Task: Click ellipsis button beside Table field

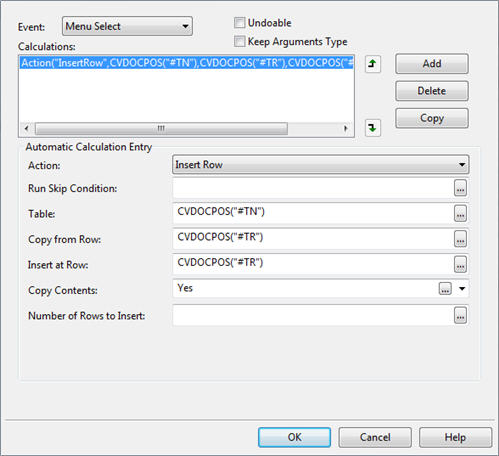Action: point(460,214)
